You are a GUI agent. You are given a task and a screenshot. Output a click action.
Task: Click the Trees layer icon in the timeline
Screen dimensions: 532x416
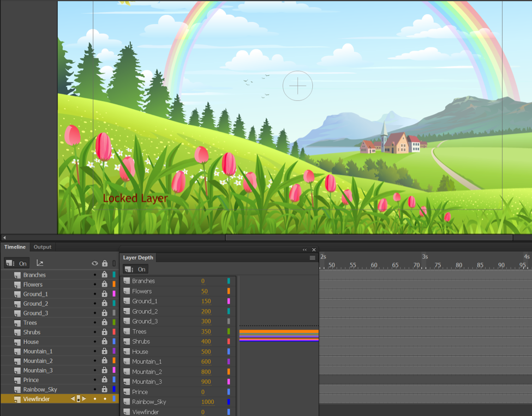pos(17,323)
